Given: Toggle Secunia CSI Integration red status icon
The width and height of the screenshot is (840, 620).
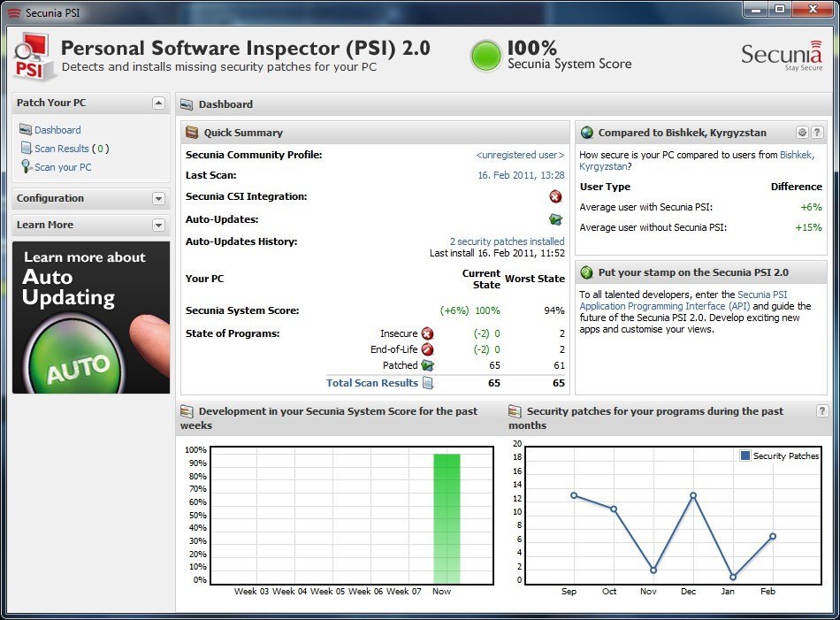Looking at the screenshot, I should [x=555, y=197].
